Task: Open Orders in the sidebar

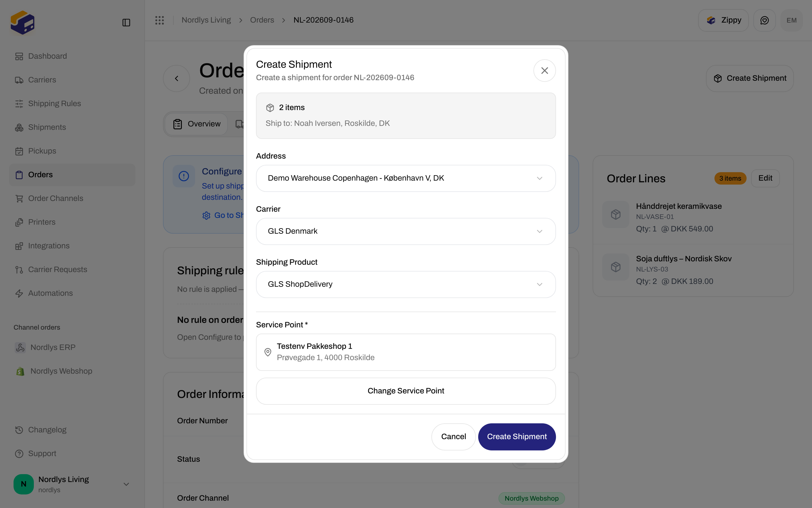Action: pyautogui.click(x=72, y=175)
